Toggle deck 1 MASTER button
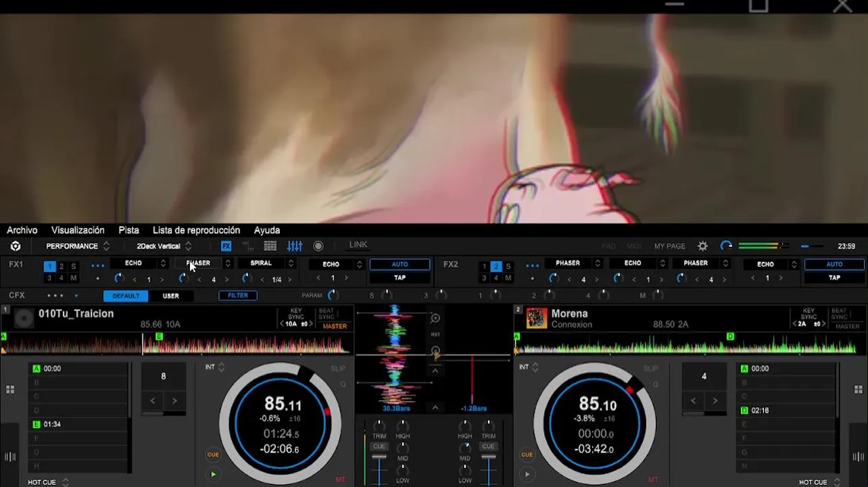 click(x=335, y=326)
